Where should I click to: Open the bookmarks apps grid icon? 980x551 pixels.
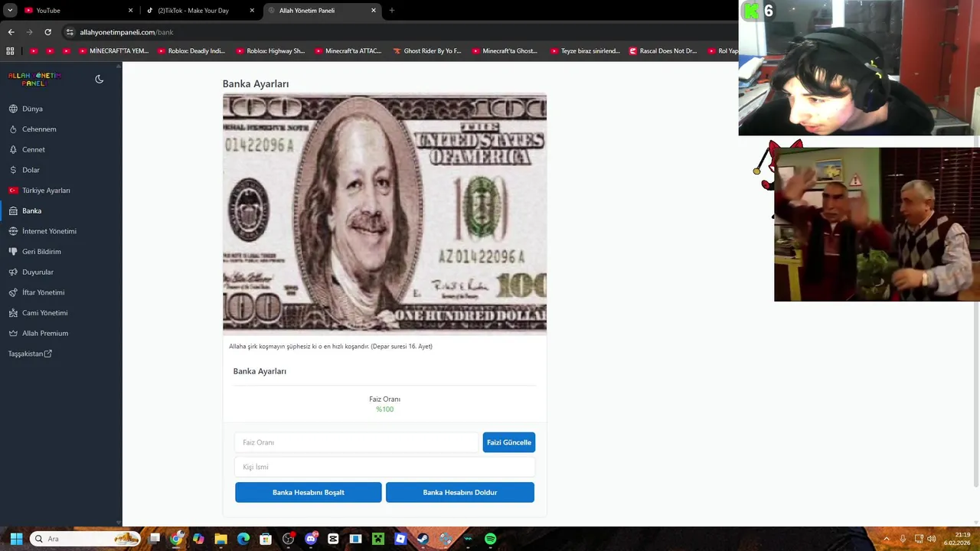(10, 51)
